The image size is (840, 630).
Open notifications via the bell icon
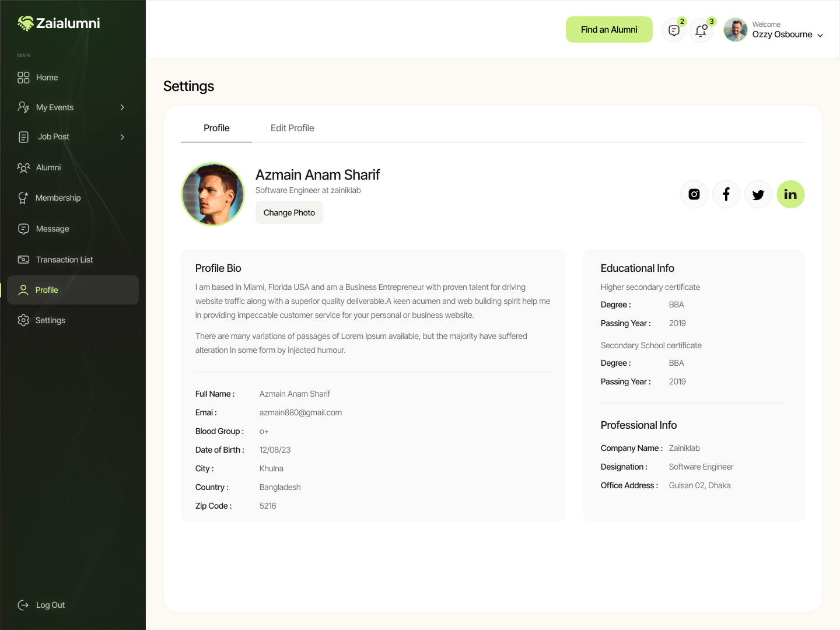(701, 30)
